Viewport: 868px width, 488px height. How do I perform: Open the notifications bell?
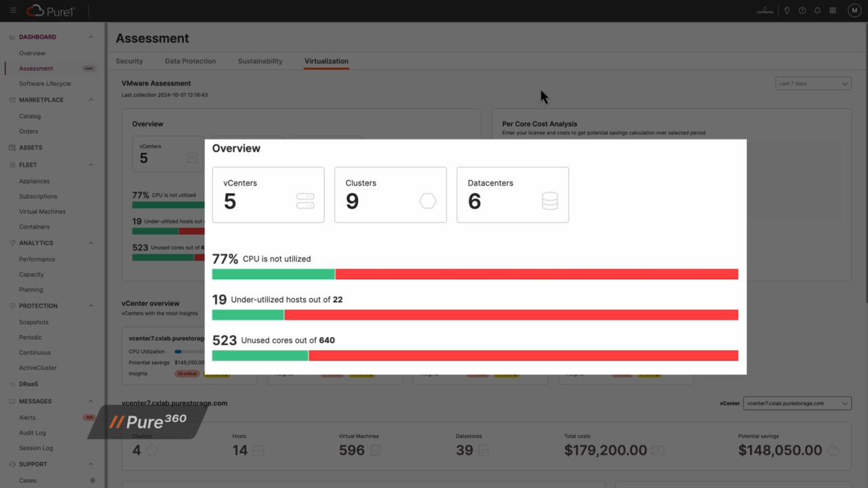(x=817, y=11)
